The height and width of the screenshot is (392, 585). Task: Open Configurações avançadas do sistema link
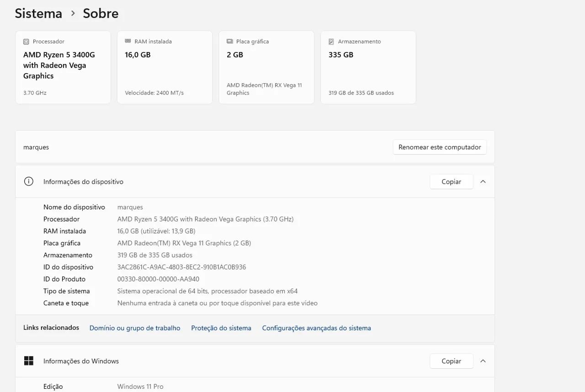point(317,328)
